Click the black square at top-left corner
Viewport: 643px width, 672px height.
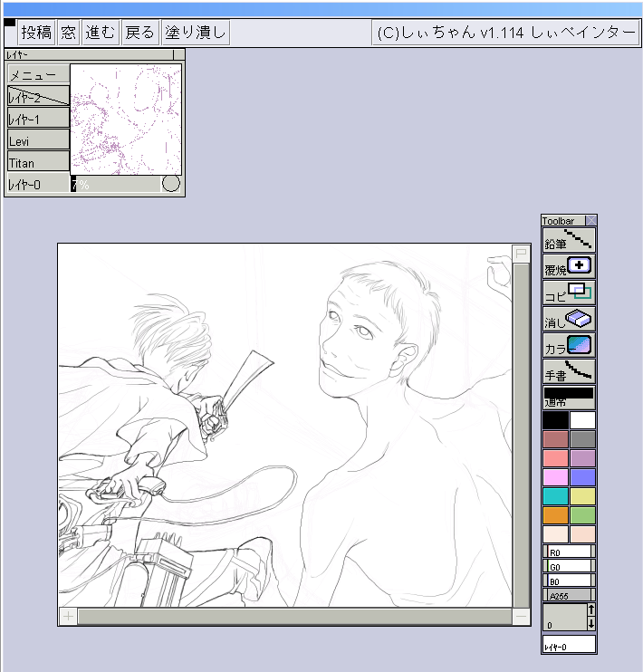click(10, 23)
